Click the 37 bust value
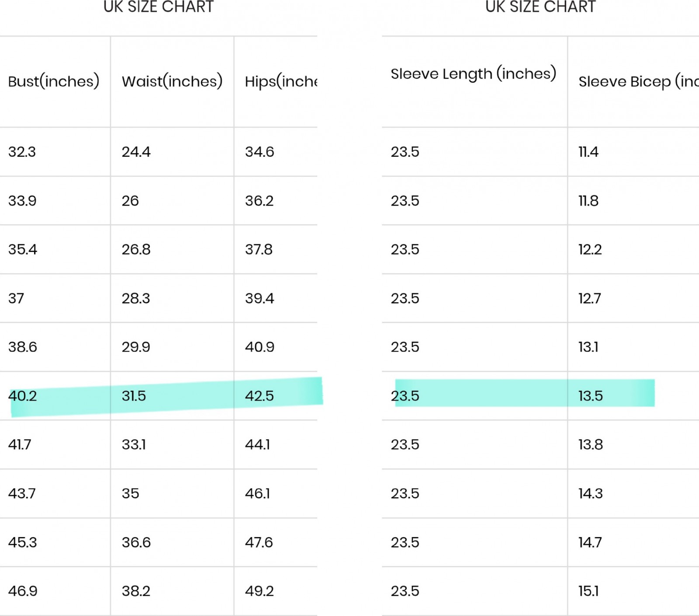This screenshot has width=699, height=616. click(16, 299)
